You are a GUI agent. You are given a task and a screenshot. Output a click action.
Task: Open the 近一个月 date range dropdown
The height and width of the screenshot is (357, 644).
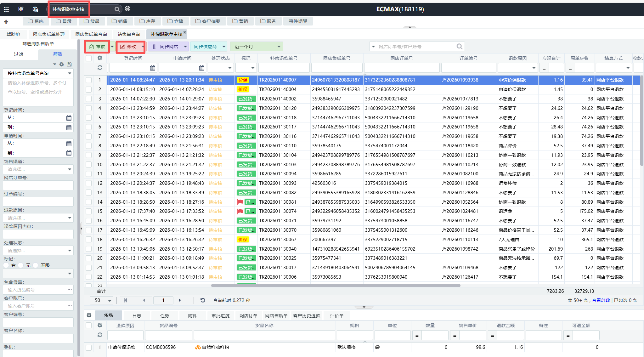tap(257, 47)
